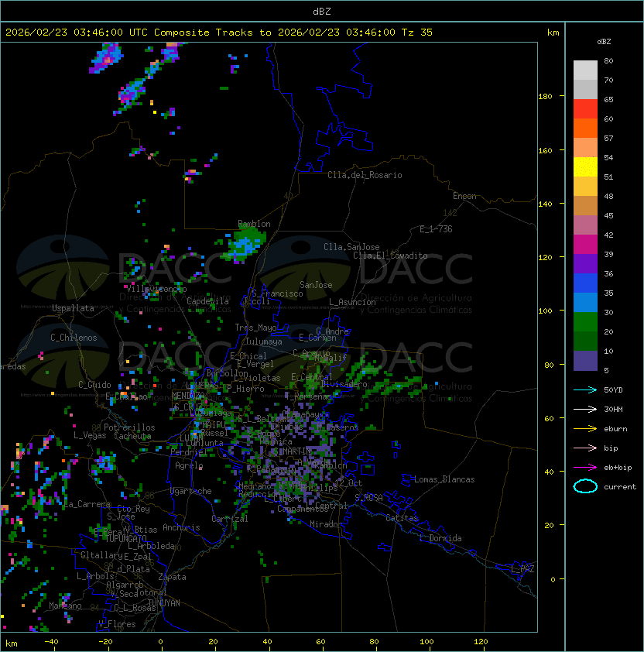Screen dimensions: 644x652
Task: Pick the blue 36 dBZ color swatch
Action: [585, 283]
